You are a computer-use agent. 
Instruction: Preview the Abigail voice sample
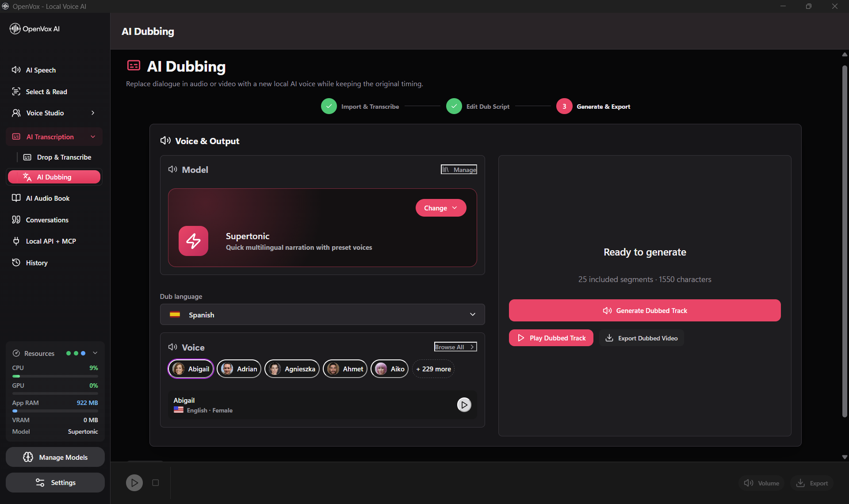[x=464, y=405]
